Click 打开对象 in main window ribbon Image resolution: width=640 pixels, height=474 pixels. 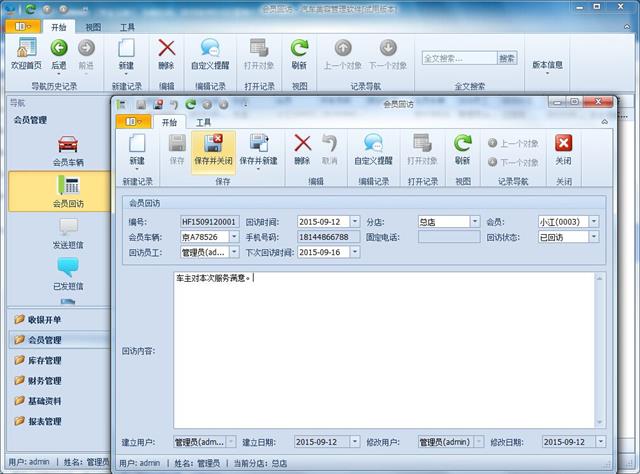tap(259, 53)
